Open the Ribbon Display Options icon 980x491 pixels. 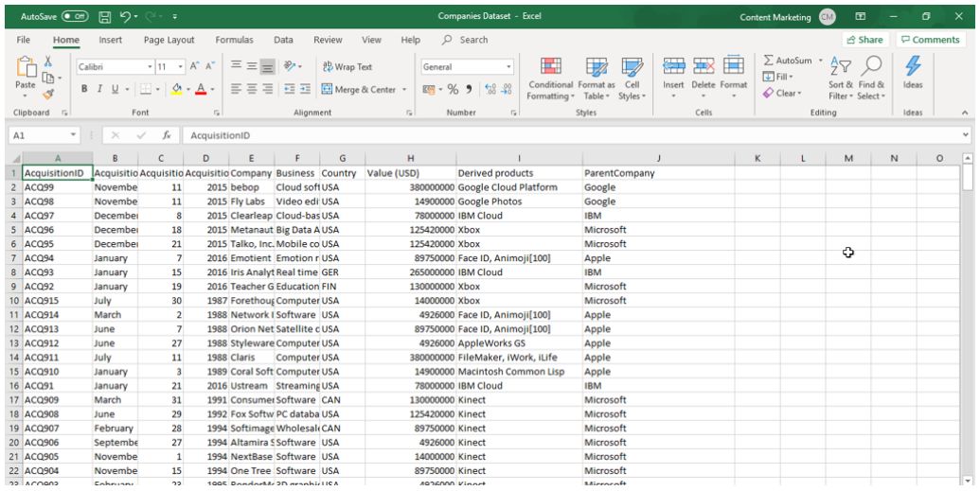[x=861, y=17]
